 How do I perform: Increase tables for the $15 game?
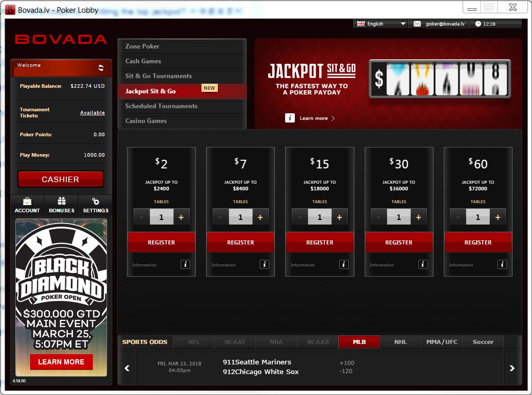(x=339, y=217)
